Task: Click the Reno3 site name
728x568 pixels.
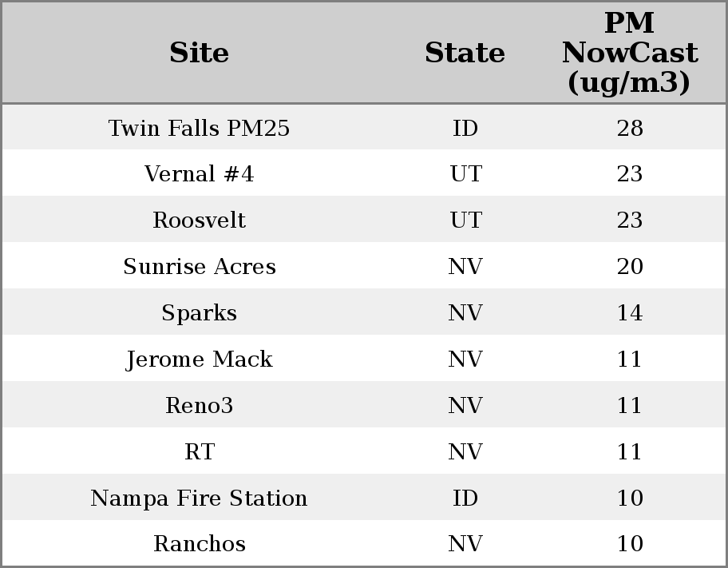Action: pyautogui.click(x=200, y=406)
